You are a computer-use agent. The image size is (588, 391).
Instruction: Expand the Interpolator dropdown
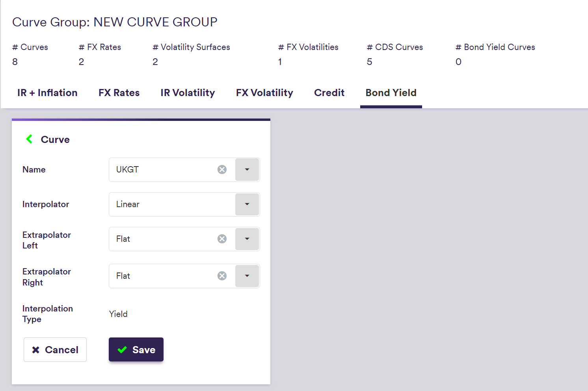(x=247, y=204)
